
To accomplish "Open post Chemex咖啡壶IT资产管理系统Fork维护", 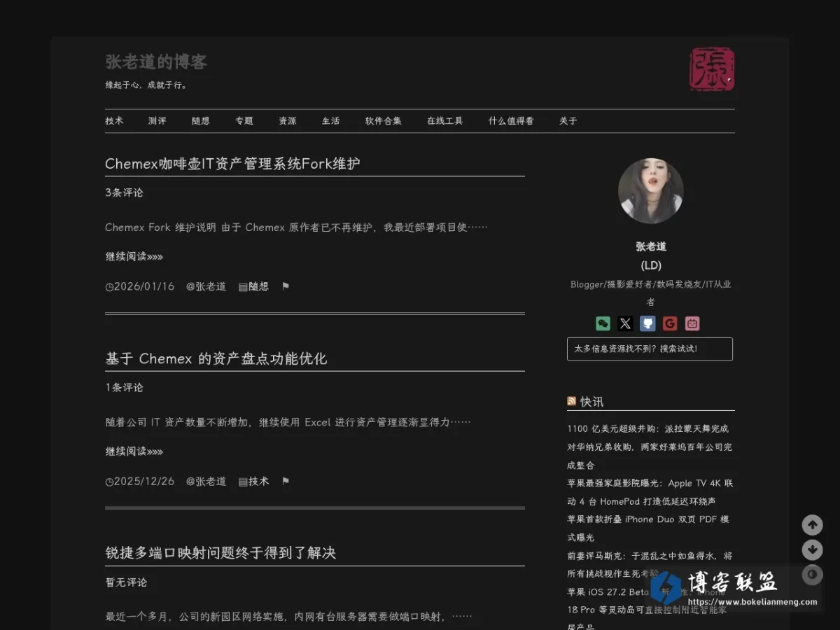I will click(232, 164).
